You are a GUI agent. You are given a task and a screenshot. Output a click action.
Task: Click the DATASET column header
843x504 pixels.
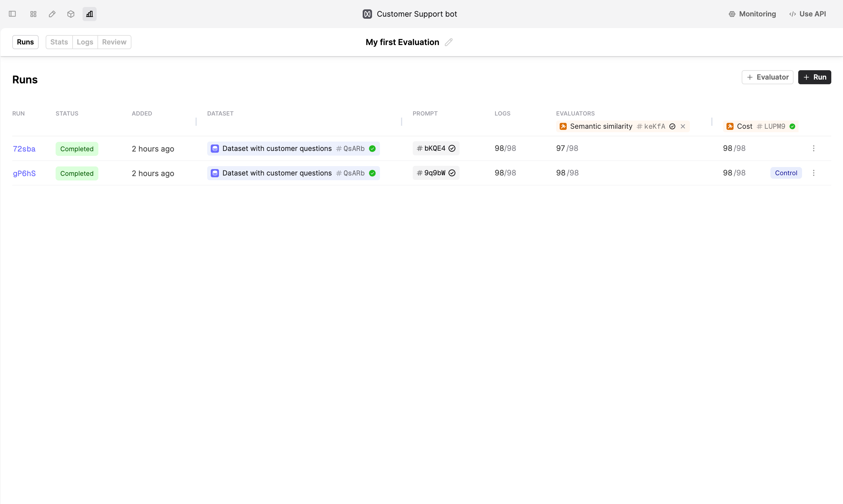(220, 113)
